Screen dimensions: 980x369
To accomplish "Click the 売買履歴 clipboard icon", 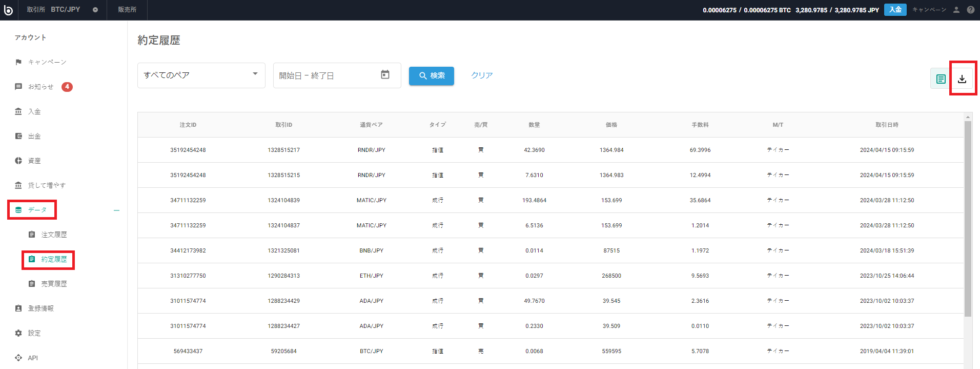I will coord(32,284).
